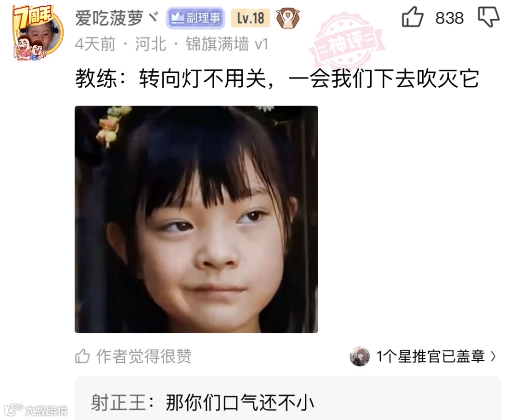Tap the monkey medal icon
Screen dimensions: 520x420
pos(288,18)
